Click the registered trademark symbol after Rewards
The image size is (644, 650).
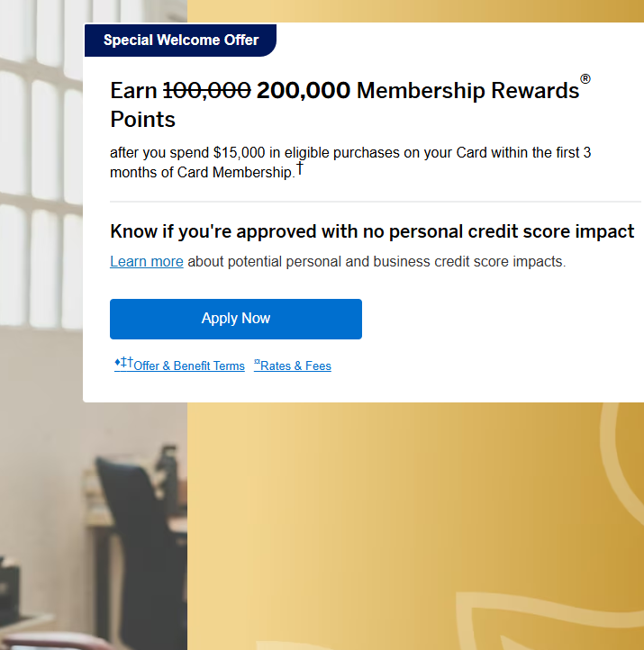point(585,80)
